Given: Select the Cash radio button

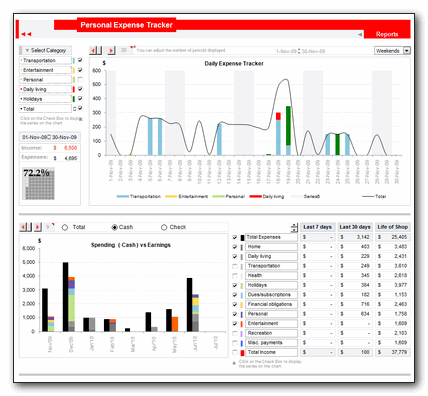Looking at the screenshot, I should pyautogui.click(x=114, y=227).
